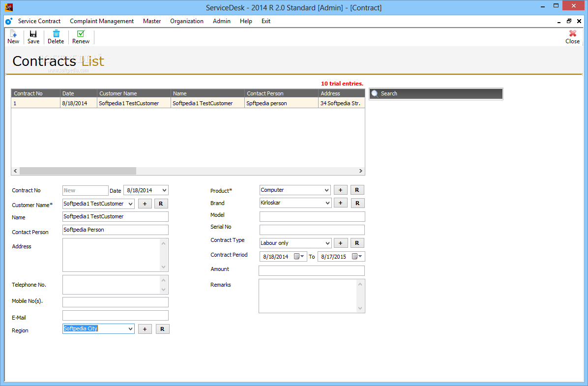Click the Renew checkmark icon
Viewport: 588px width, 386px height.
tap(81, 34)
